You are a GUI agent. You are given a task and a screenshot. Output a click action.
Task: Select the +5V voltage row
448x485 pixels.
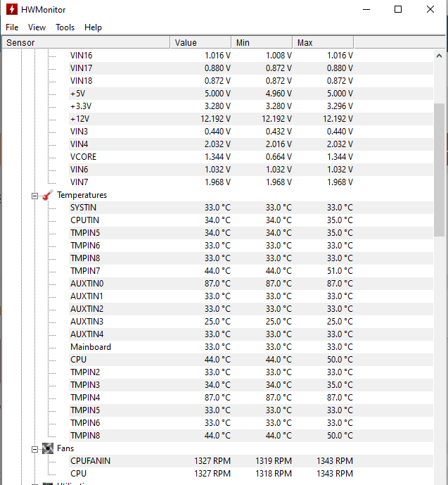tap(251, 94)
